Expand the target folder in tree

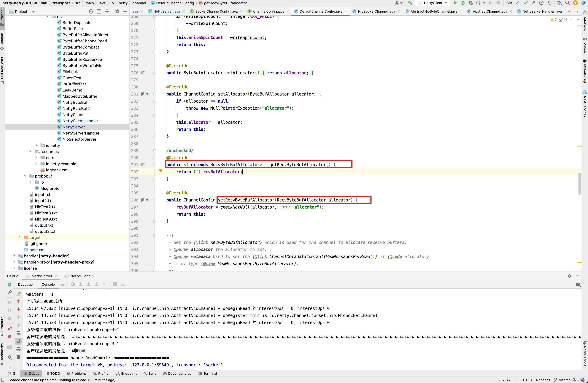pos(19,237)
